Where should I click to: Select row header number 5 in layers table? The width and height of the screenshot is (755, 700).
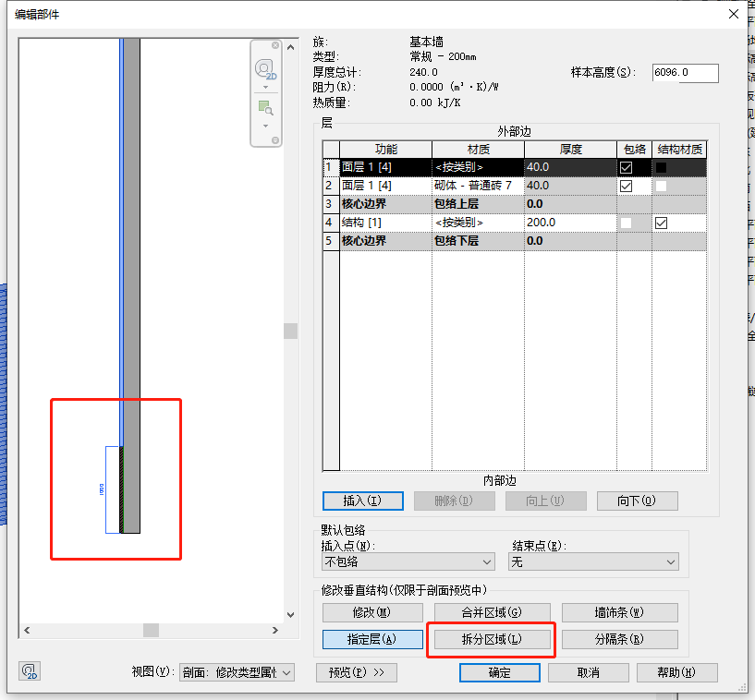(331, 241)
